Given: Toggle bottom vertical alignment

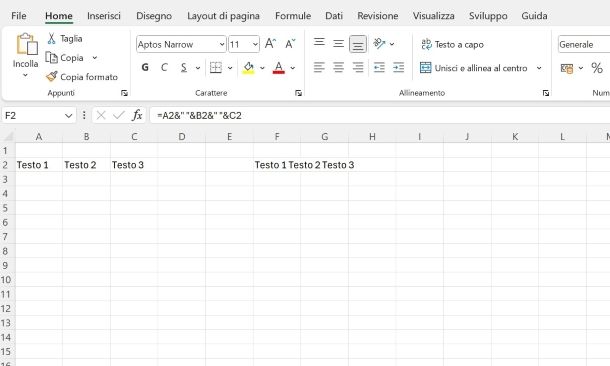Looking at the screenshot, I should [x=358, y=44].
